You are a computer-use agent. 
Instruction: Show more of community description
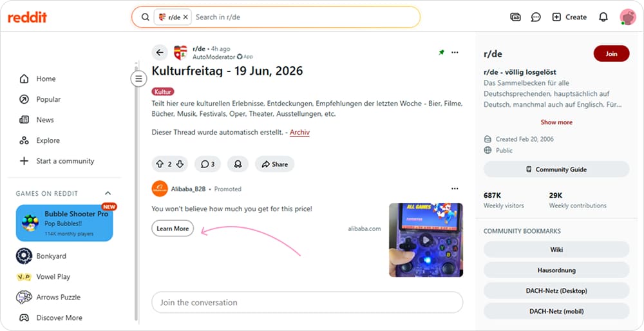click(556, 122)
